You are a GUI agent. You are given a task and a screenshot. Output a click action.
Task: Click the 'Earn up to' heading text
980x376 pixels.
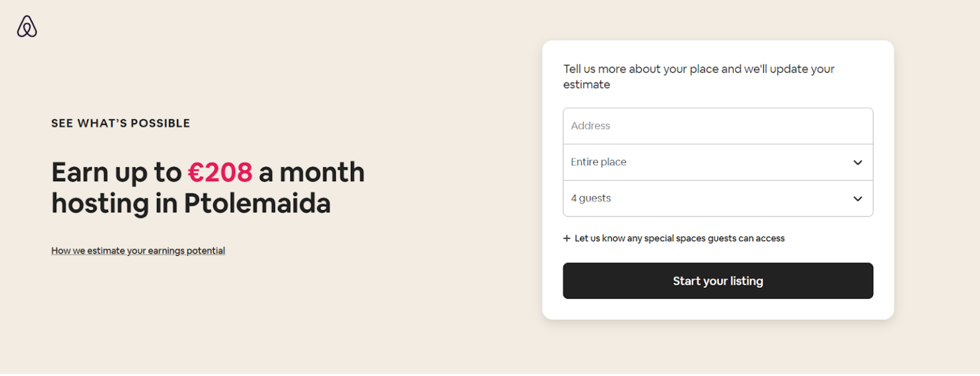coord(116,172)
